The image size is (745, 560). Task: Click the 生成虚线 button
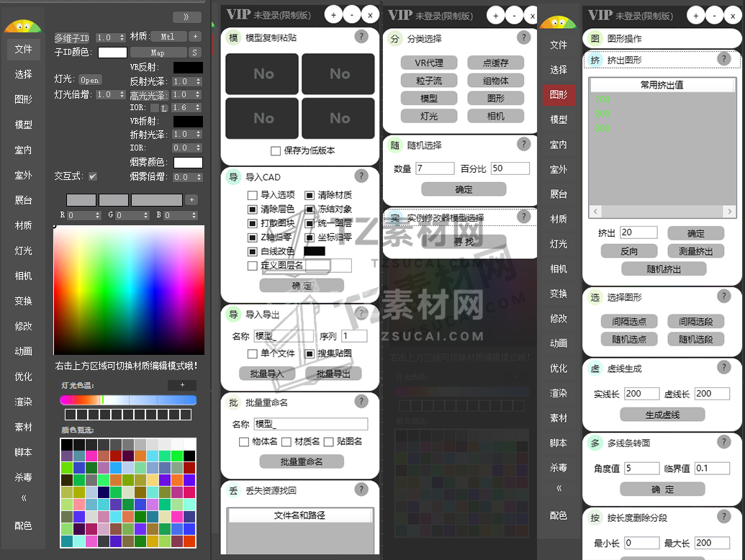pyautogui.click(x=662, y=415)
